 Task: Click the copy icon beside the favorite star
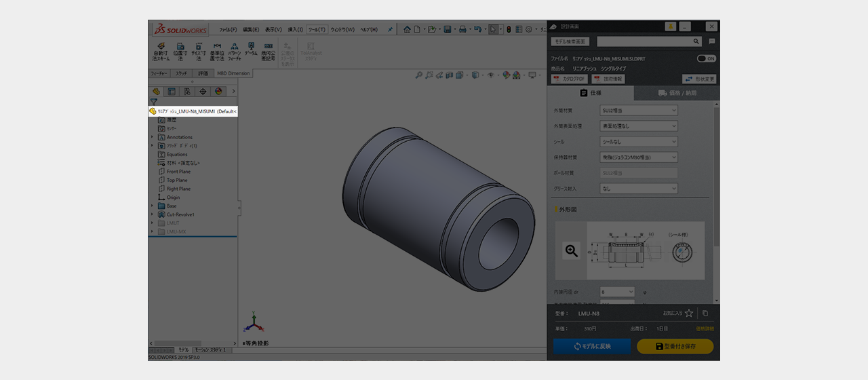[x=705, y=313]
